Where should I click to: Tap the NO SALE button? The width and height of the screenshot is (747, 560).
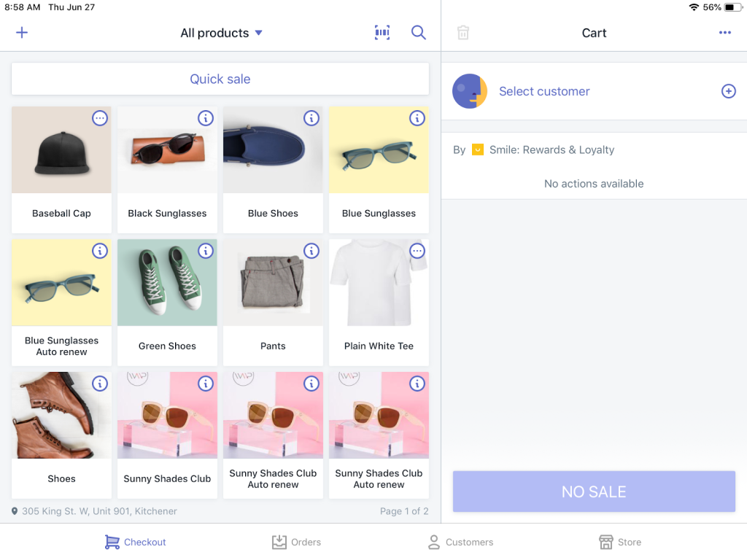[594, 491]
